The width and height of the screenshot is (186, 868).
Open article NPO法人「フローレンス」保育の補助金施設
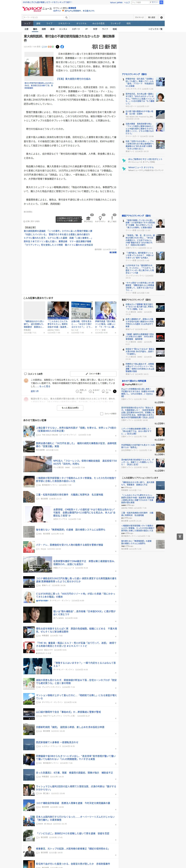coord(85,462)
